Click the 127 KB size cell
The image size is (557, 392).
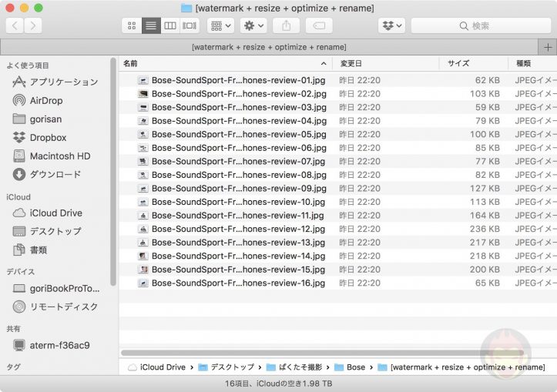click(485, 189)
